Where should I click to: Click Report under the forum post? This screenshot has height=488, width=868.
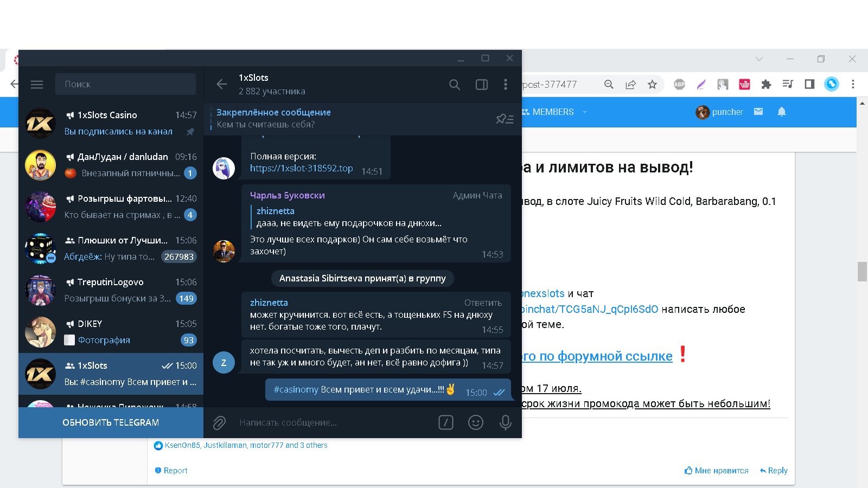[171, 471]
